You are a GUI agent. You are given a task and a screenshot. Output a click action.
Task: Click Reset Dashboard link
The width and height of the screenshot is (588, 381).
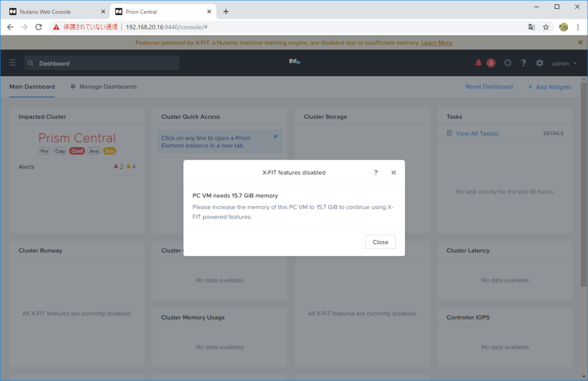pos(489,87)
